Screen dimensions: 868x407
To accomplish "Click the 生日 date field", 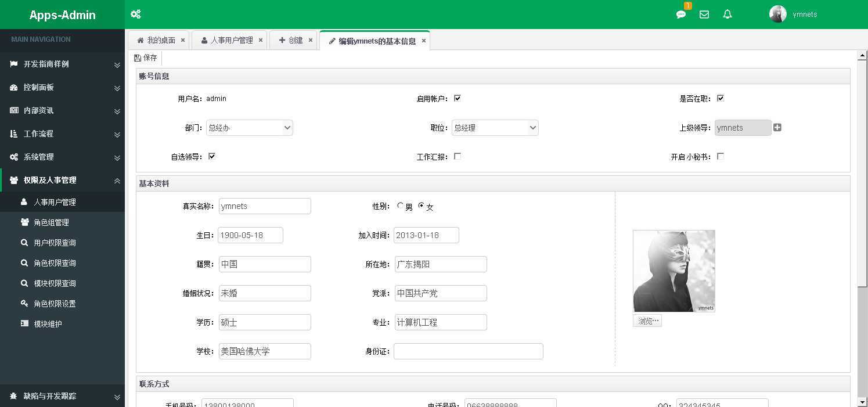I will pos(250,235).
